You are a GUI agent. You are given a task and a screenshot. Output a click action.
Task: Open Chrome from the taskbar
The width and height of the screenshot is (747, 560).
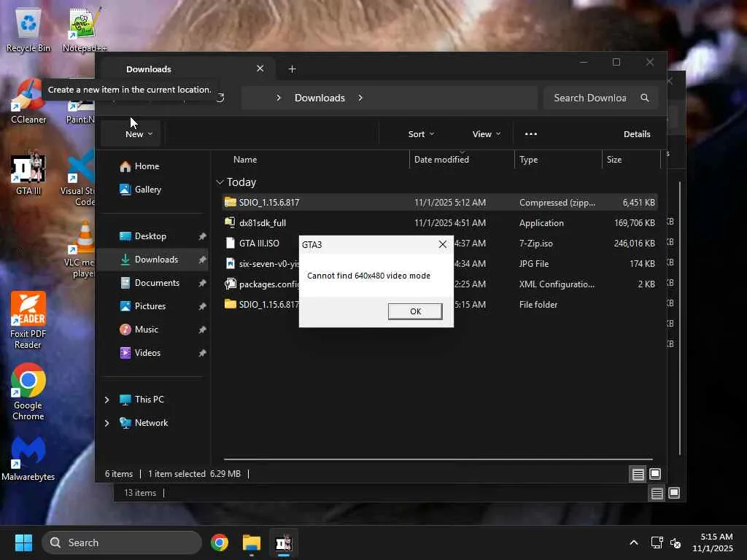tap(219, 542)
